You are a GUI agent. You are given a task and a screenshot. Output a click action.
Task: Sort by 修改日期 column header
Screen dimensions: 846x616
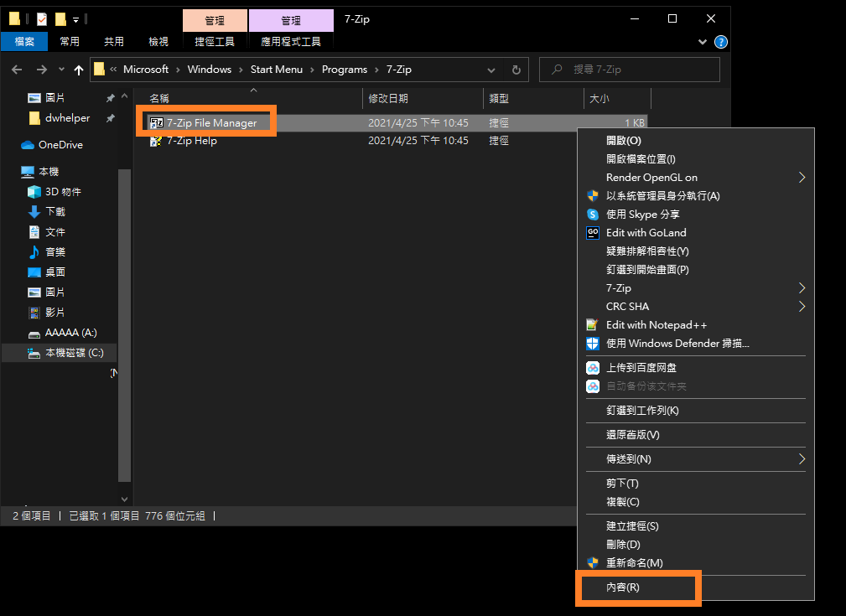pos(388,99)
